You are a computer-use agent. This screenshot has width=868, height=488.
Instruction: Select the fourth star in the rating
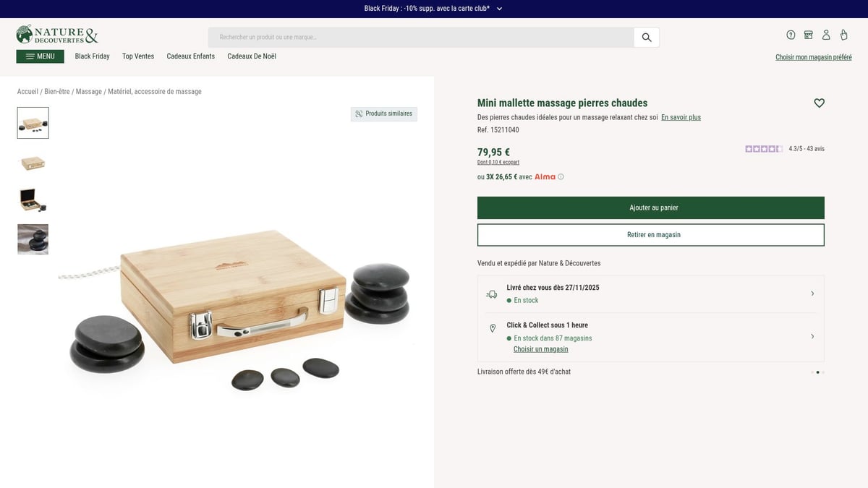point(771,148)
